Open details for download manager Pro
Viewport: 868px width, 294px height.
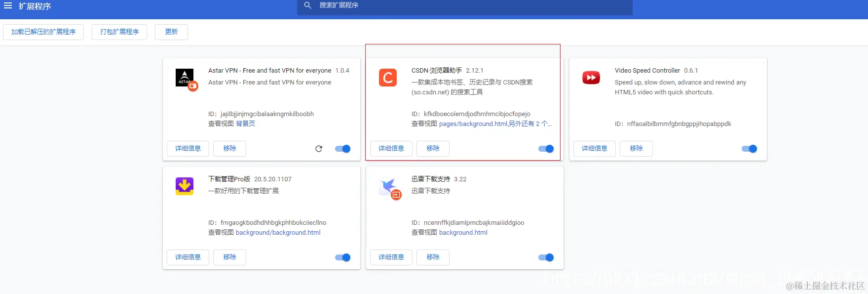[188, 257]
